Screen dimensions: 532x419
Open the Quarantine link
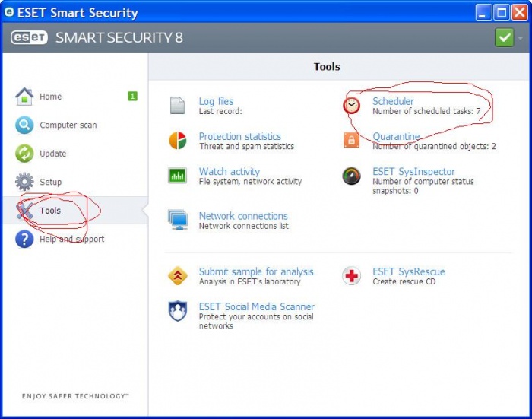(396, 136)
